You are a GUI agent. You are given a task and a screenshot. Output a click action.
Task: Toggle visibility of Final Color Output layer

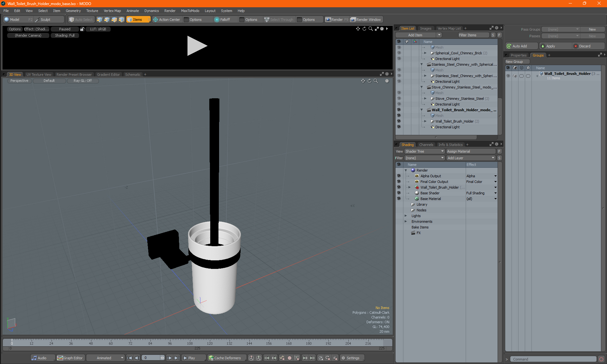click(399, 182)
